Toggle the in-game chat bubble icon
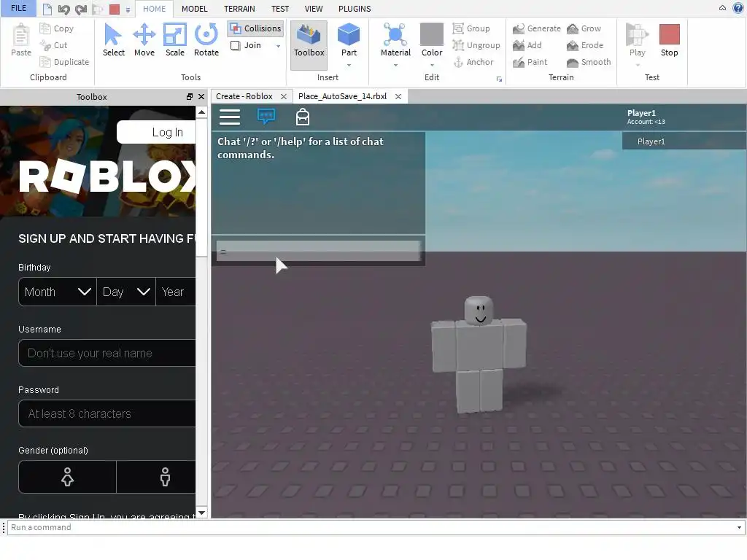 point(266,116)
